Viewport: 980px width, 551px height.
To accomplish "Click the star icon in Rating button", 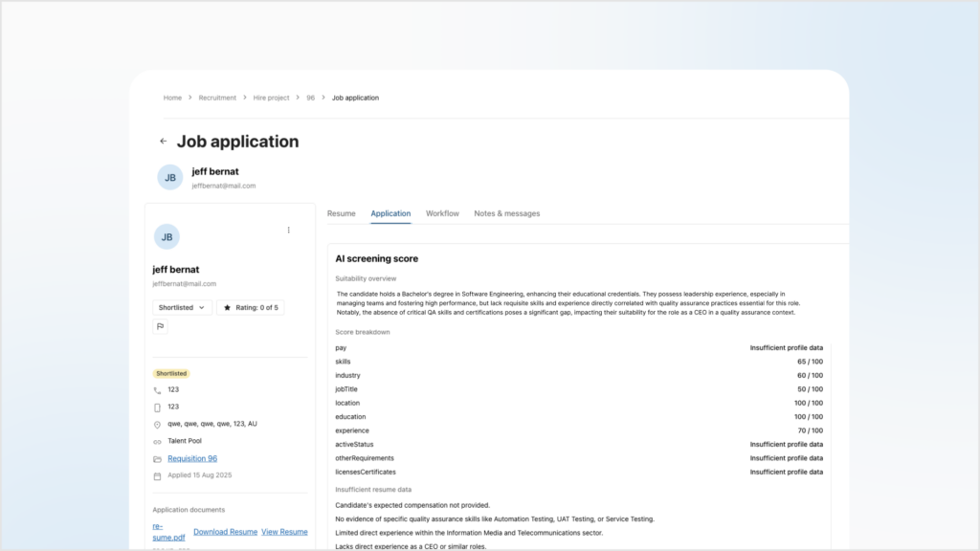I will click(x=227, y=307).
